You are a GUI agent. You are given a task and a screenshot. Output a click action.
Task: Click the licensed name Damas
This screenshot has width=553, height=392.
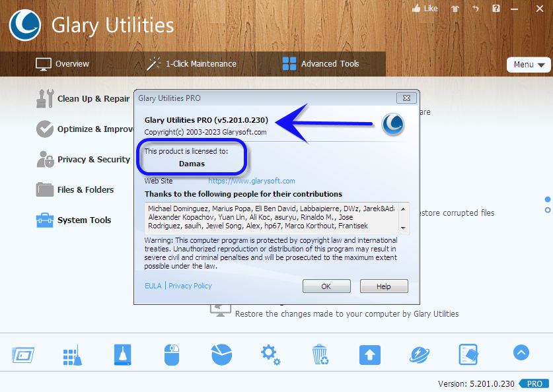click(192, 164)
